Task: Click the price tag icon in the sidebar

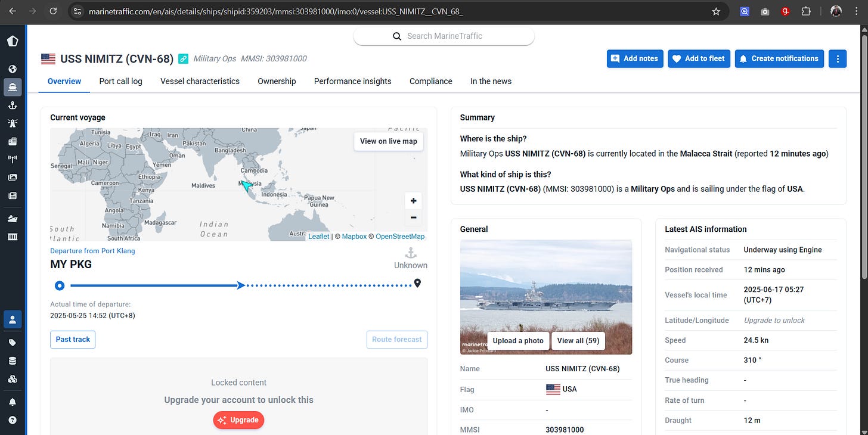Action: coord(13,343)
